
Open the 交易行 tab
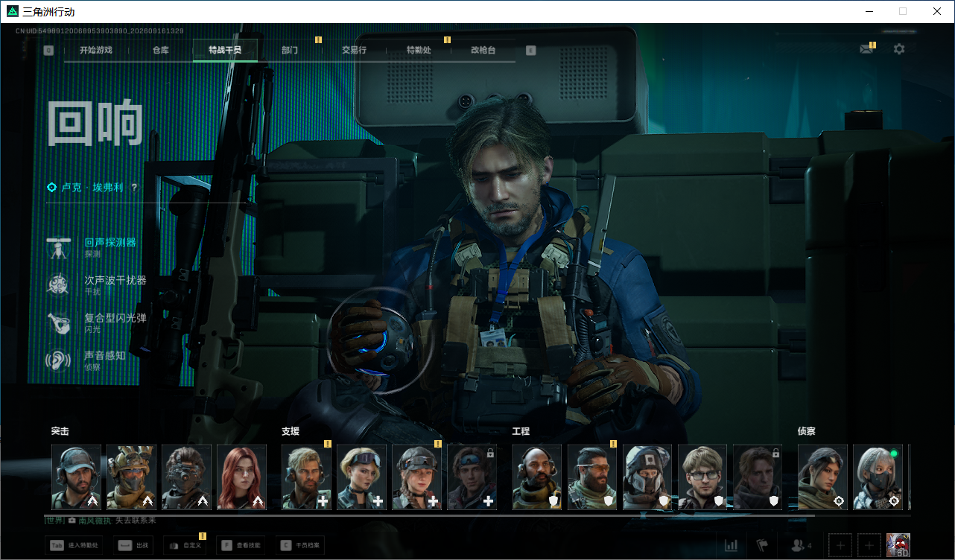pos(354,51)
